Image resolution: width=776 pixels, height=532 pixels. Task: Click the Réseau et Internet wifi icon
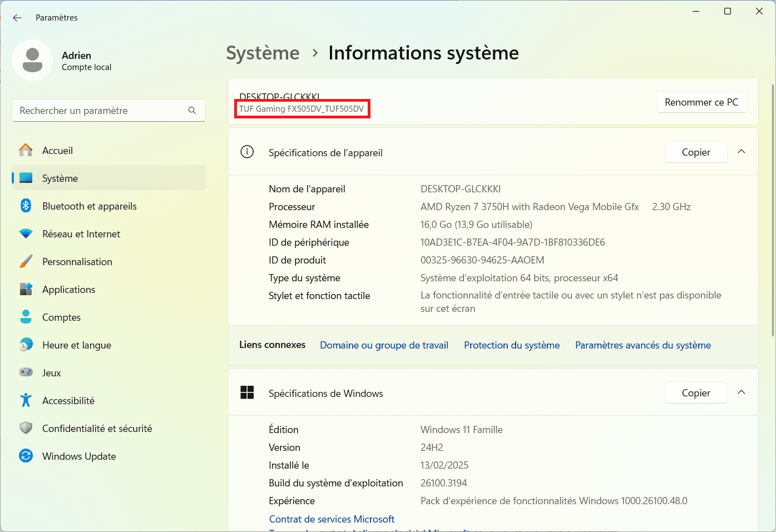coord(26,233)
